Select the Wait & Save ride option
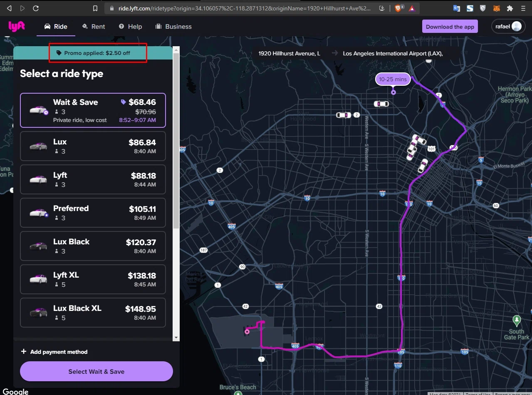This screenshot has height=395, width=532. 93,110
